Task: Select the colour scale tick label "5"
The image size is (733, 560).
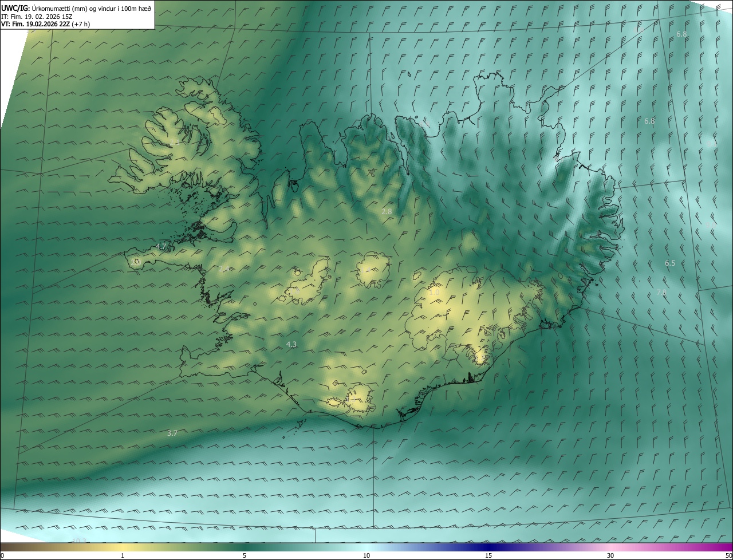Action: [x=245, y=555]
